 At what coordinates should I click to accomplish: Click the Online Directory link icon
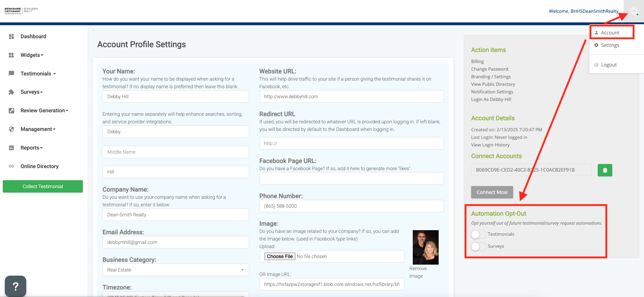point(11,166)
